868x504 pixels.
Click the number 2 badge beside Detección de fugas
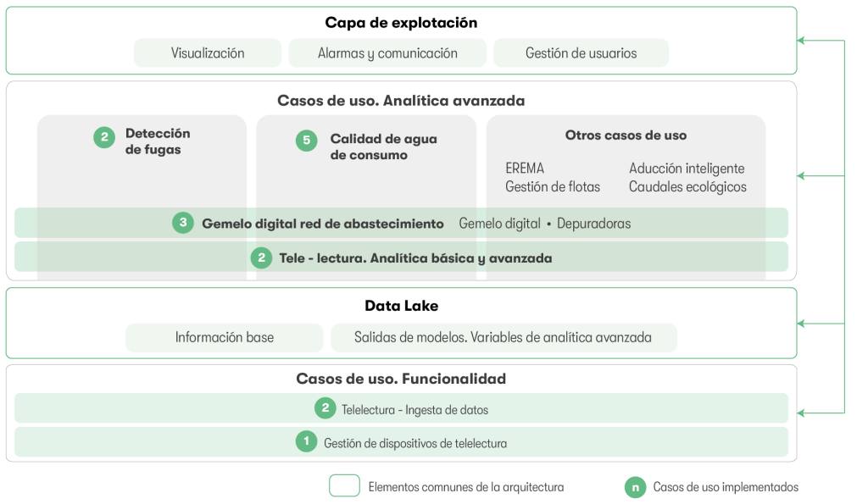104,137
